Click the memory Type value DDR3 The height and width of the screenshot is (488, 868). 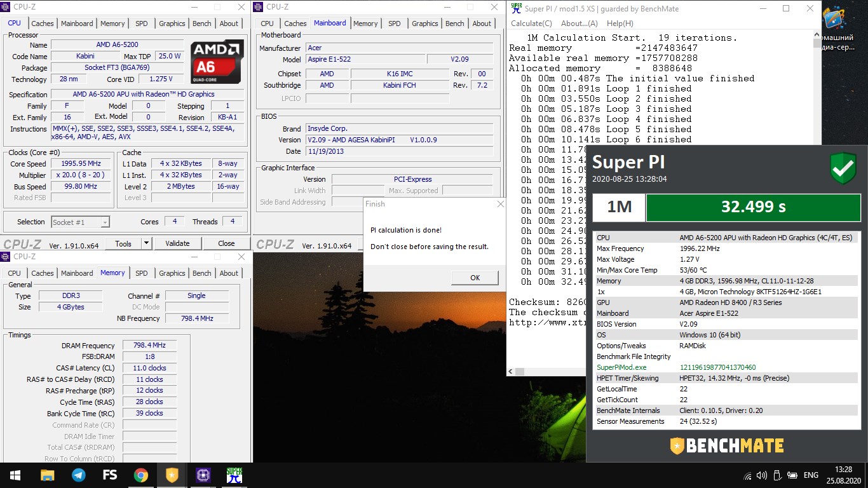pyautogui.click(x=69, y=296)
